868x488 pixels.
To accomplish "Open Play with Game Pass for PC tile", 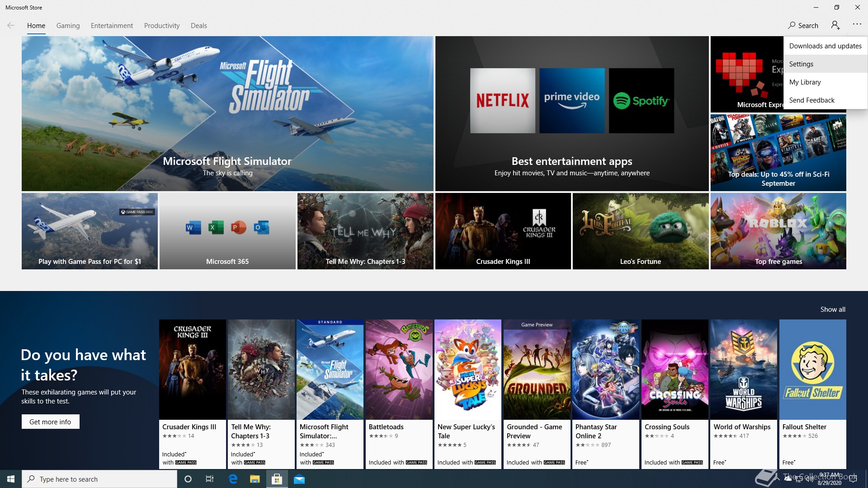I will click(90, 231).
